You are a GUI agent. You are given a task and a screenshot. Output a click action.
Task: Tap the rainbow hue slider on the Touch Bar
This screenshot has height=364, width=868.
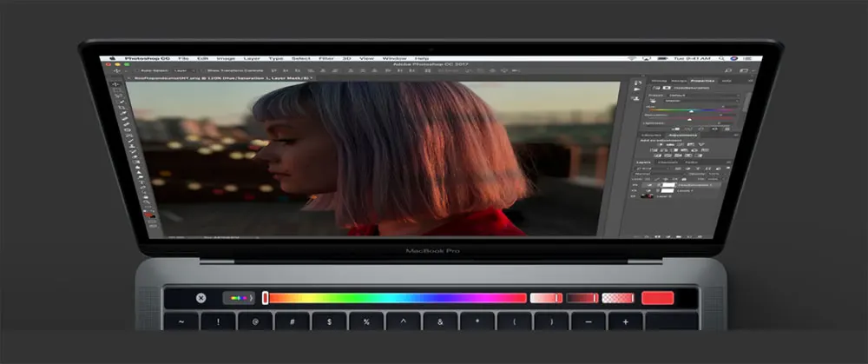pos(395,298)
